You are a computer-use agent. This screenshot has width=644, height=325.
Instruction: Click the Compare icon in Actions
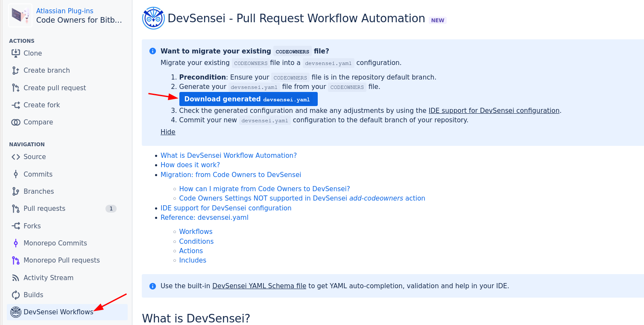16,122
